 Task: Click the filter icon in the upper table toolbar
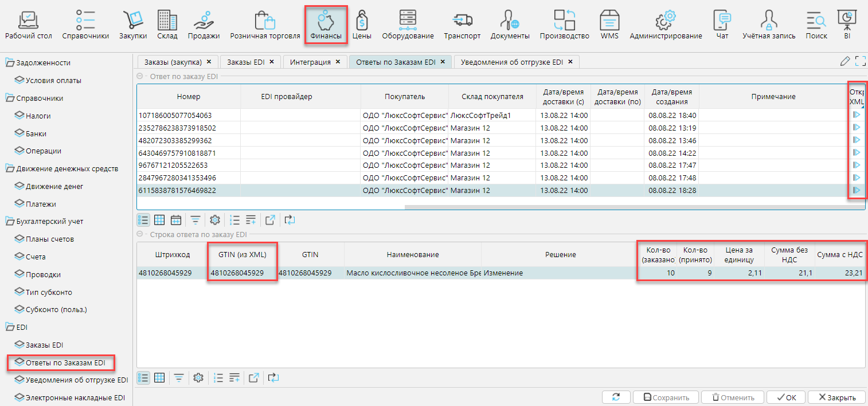pos(196,219)
